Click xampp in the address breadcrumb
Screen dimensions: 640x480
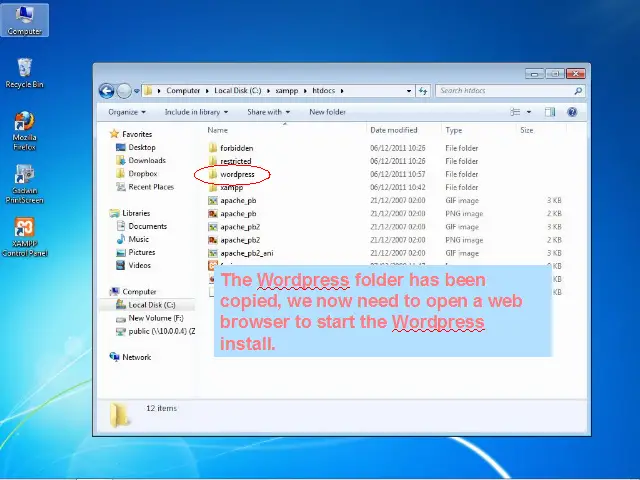[x=287, y=91]
